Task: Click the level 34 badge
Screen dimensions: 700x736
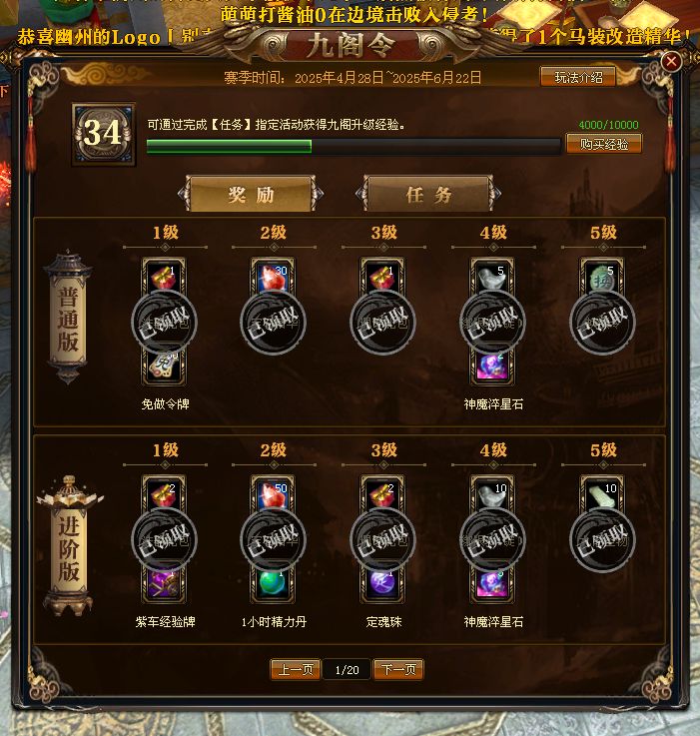Action: click(104, 134)
